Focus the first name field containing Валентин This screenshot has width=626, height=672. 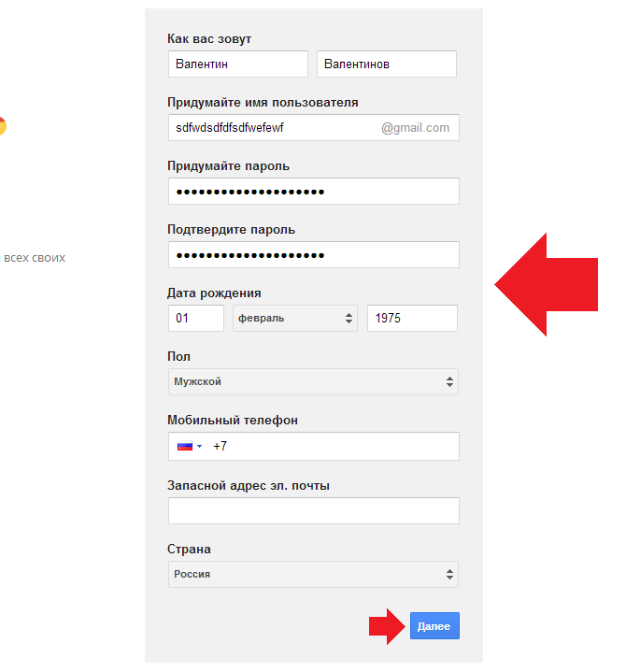pyautogui.click(x=237, y=64)
